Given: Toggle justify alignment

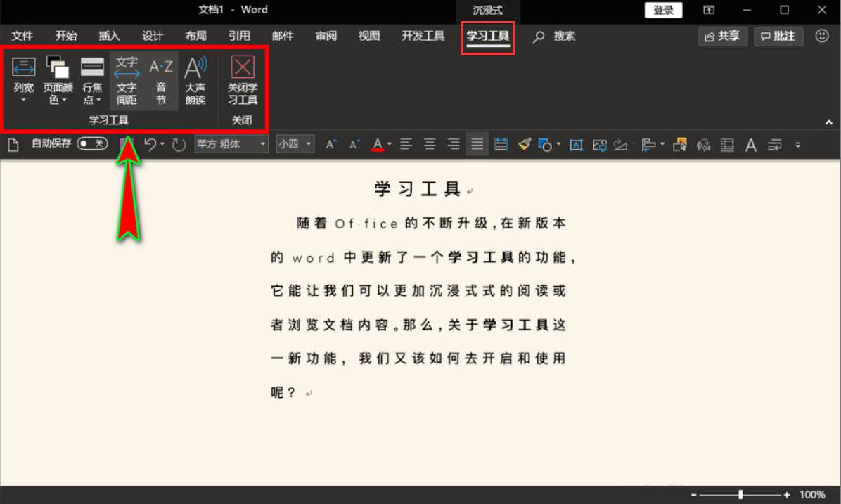Looking at the screenshot, I should (x=477, y=144).
